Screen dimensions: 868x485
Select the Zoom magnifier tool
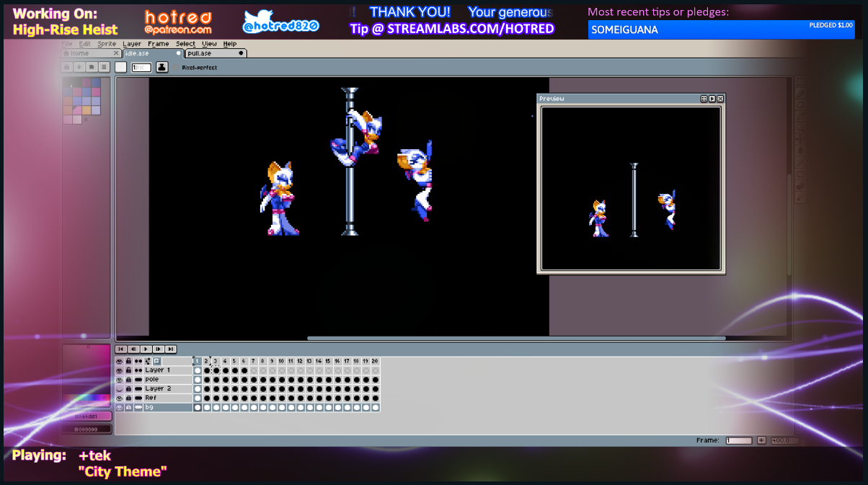coord(800,128)
